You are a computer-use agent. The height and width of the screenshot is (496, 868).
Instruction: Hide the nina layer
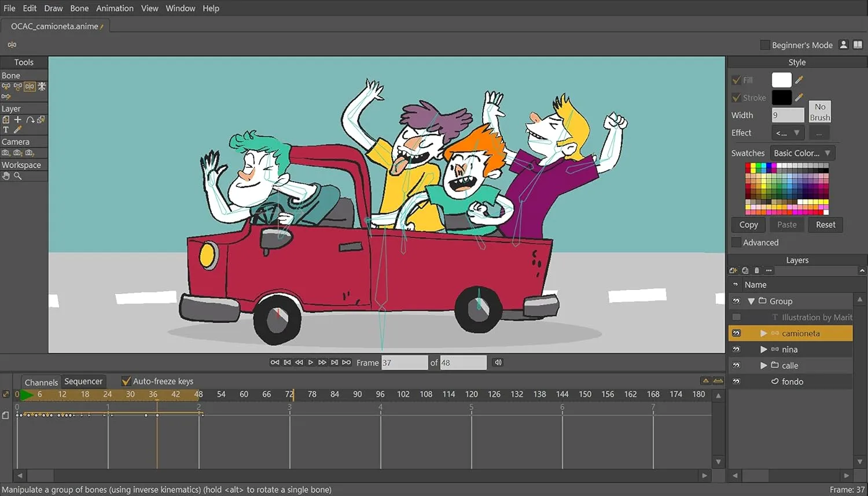click(736, 349)
